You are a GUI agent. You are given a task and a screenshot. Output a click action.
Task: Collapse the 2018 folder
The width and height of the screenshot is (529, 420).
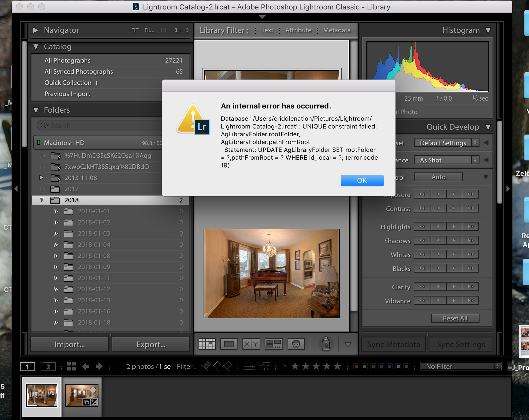[42, 200]
